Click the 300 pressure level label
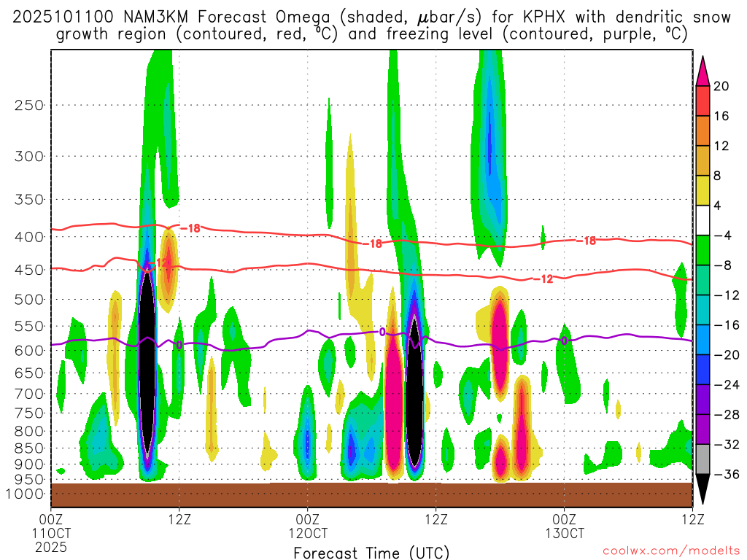 29,156
